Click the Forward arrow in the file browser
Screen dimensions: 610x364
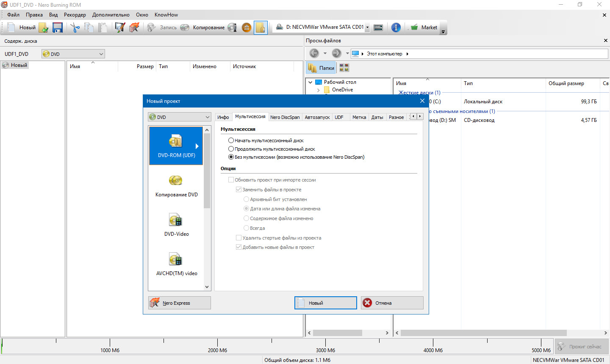[x=336, y=53]
